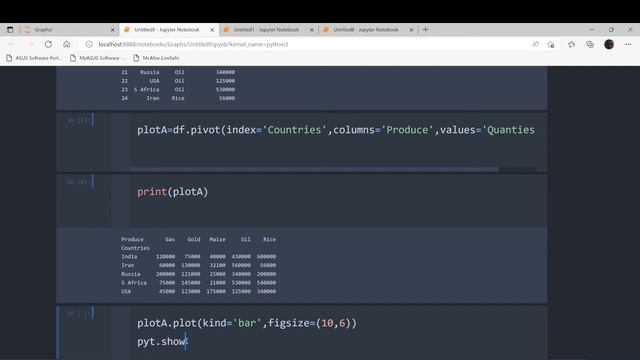Open the McAfee LiveSafe bookmark
Screen dimensions: 640x360
pyautogui.click(x=156, y=58)
